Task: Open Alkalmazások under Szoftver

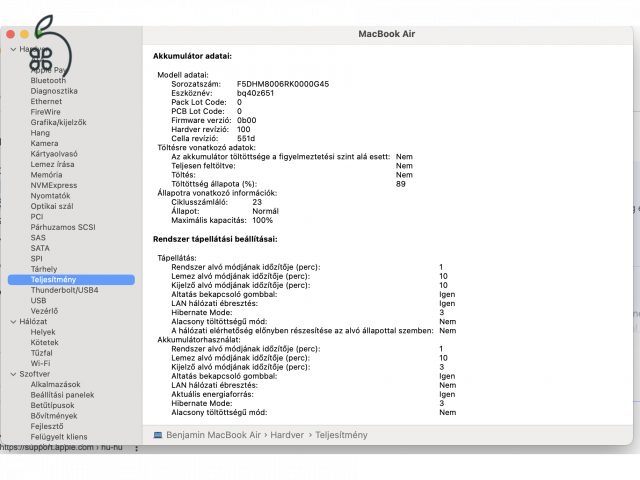Action: (x=56, y=384)
